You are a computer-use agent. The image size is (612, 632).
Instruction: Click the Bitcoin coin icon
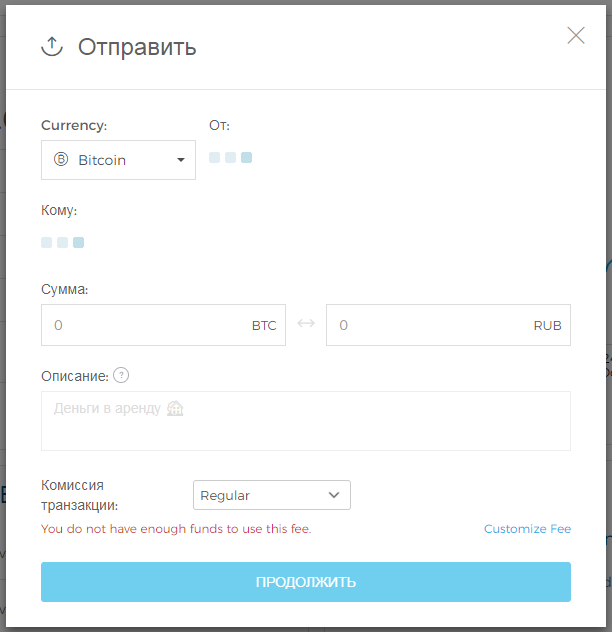[60, 160]
